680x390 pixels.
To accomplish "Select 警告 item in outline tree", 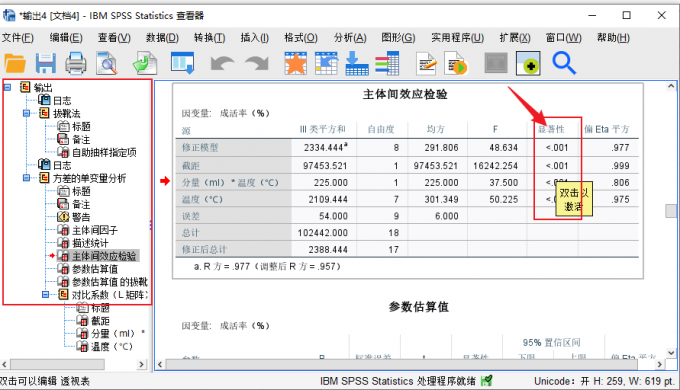I will coord(81,217).
